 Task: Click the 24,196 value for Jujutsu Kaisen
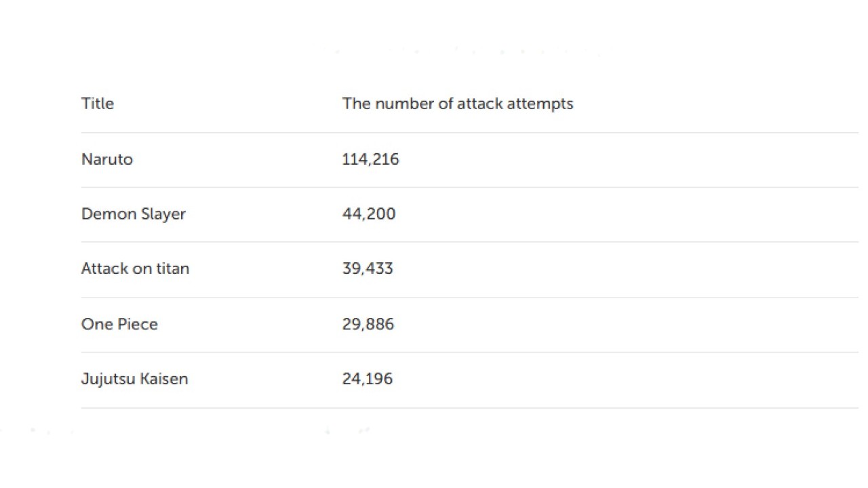click(368, 379)
